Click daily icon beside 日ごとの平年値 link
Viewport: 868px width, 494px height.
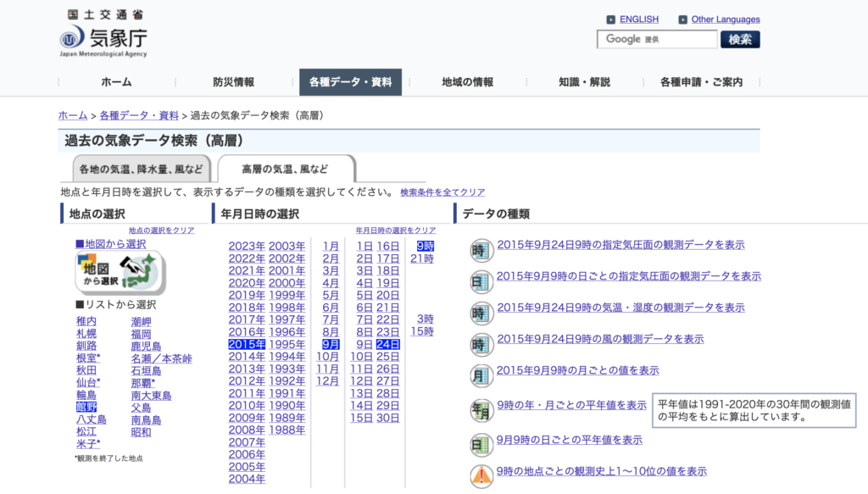pyautogui.click(x=481, y=446)
